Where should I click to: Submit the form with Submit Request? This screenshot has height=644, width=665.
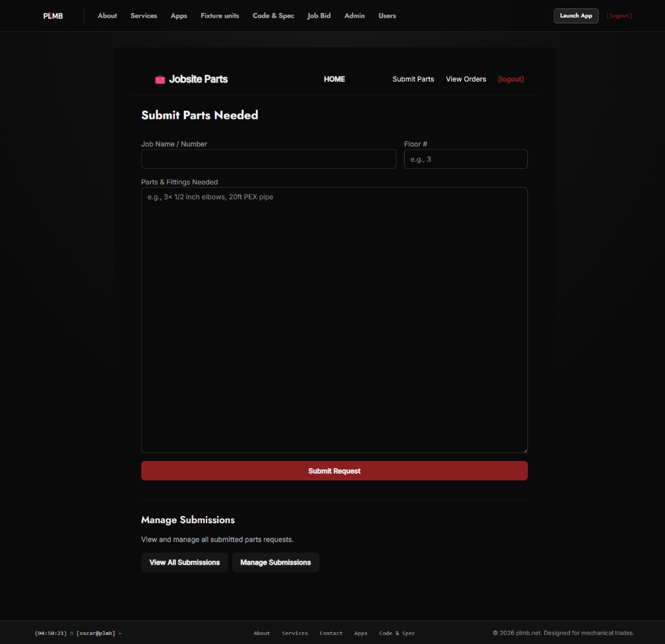(334, 471)
